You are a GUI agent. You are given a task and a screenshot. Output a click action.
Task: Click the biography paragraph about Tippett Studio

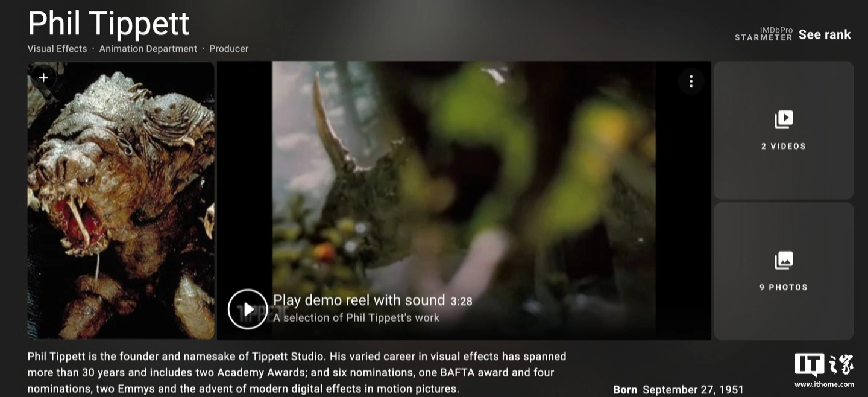(297, 373)
